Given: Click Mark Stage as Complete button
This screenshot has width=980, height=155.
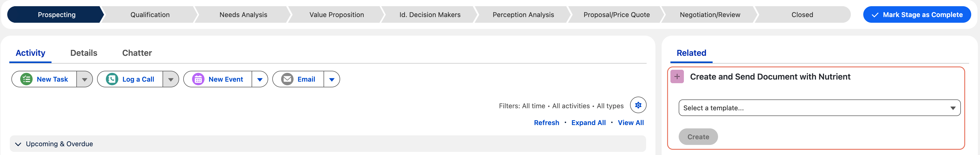Looking at the screenshot, I should coord(917,15).
